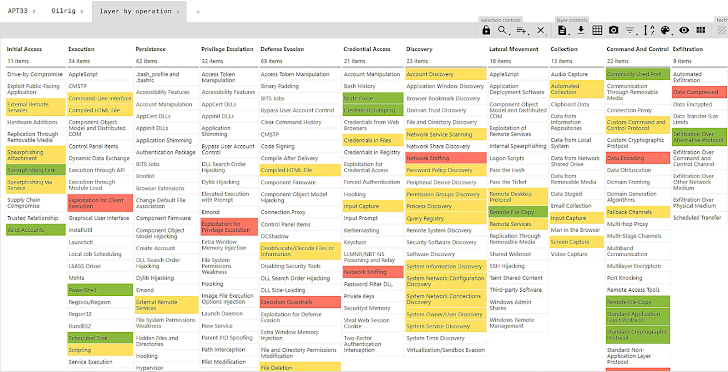Select the green PowerShell technique cell
The image size is (728, 372).
pos(100,290)
